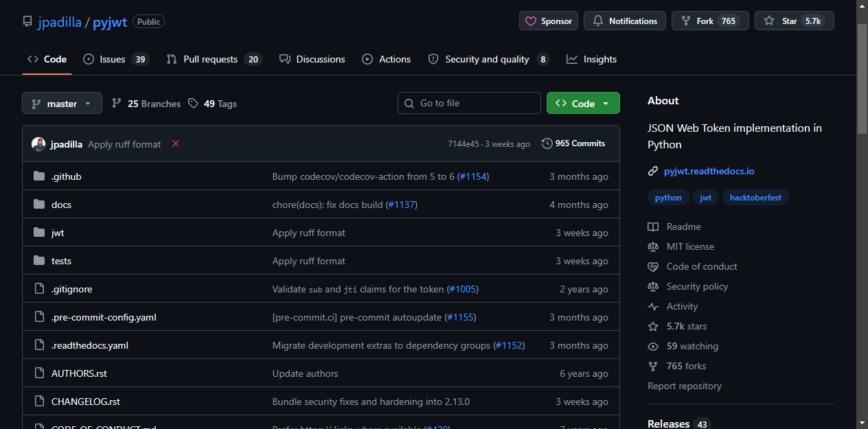Open the Discussions tab

tap(312, 59)
